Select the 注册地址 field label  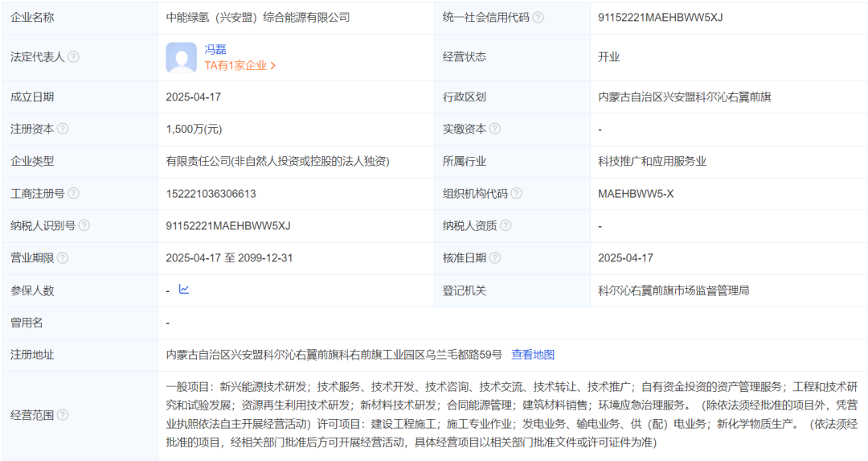click(32, 355)
